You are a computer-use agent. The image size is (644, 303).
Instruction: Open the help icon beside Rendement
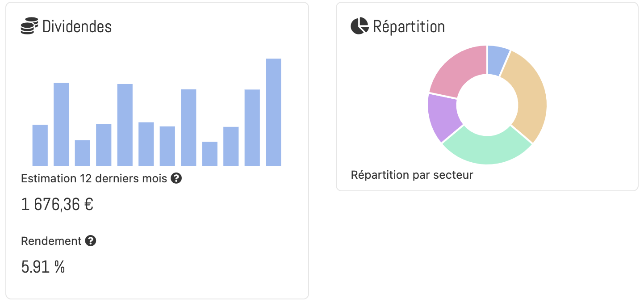[91, 241]
